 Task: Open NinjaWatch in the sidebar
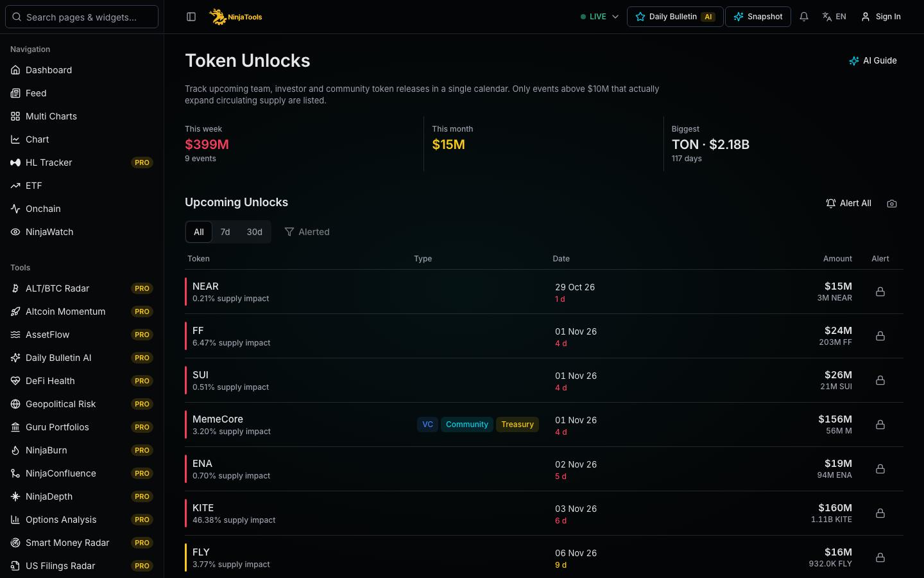(x=81, y=232)
